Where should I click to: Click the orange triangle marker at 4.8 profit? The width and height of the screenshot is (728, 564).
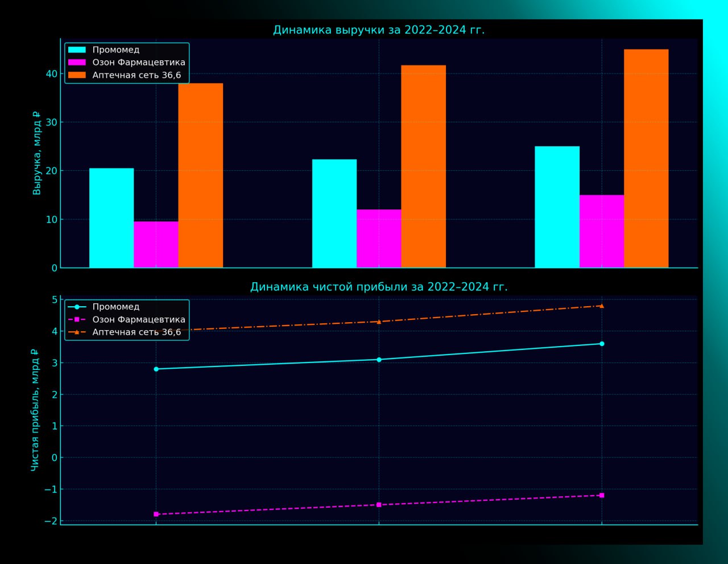click(602, 306)
